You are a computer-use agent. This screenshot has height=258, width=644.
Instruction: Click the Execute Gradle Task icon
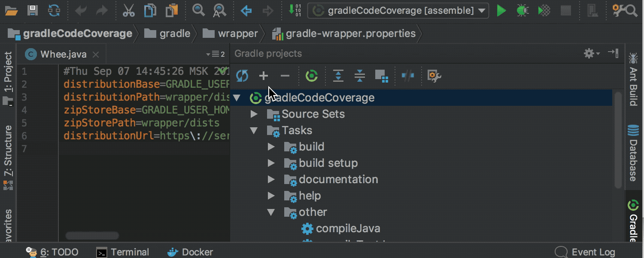311,76
